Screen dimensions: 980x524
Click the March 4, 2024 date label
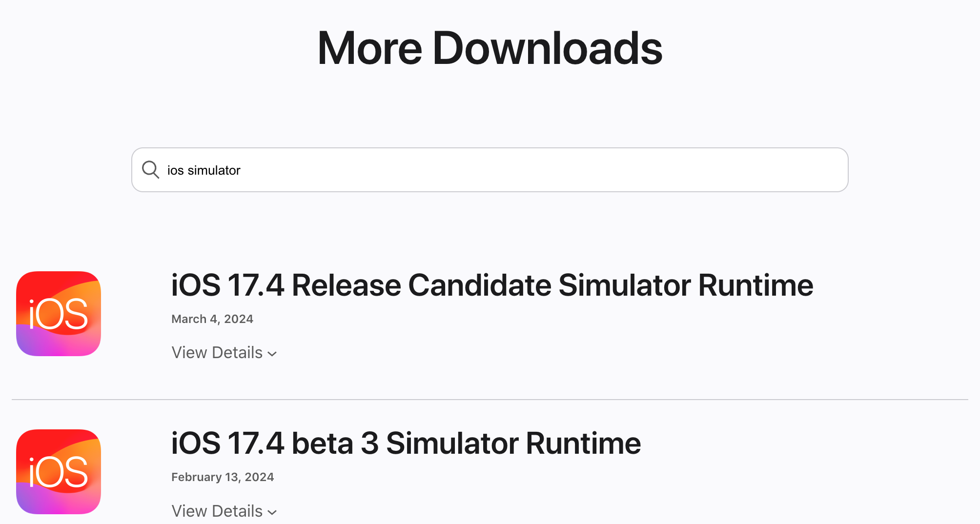(x=212, y=319)
